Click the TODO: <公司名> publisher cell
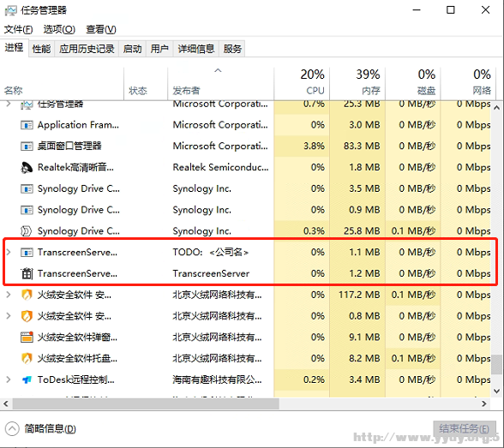The width and height of the screenshot is (504, 448). tap(211, 253)
